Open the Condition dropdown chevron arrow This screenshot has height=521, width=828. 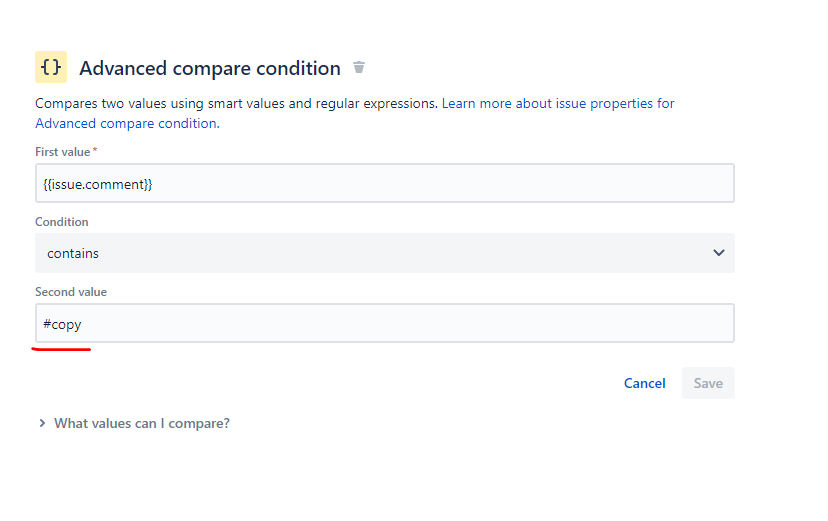tap(718, 253)
